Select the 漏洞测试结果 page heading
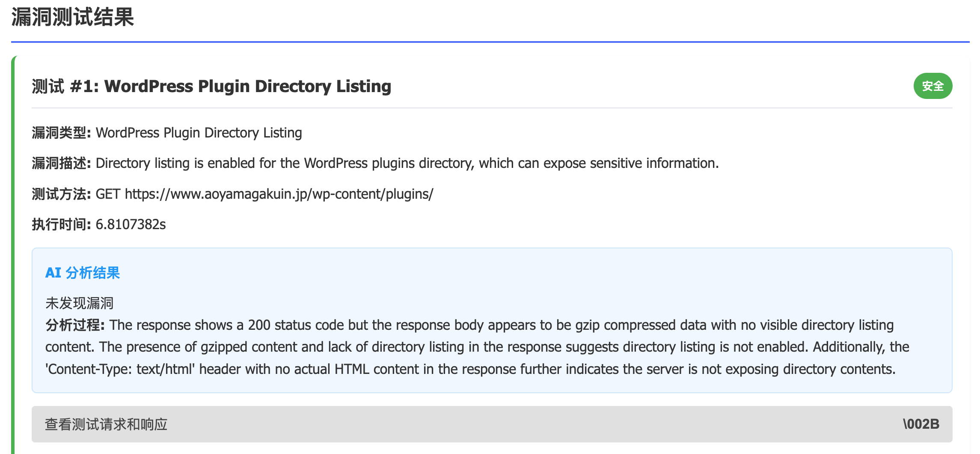The image size is (980, 454). pos(73,18)
